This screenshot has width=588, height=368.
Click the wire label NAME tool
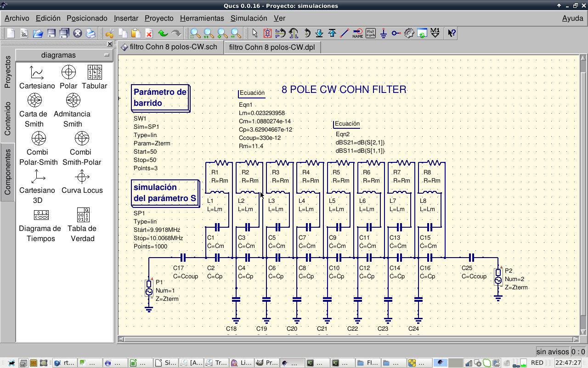click(357, 33)
